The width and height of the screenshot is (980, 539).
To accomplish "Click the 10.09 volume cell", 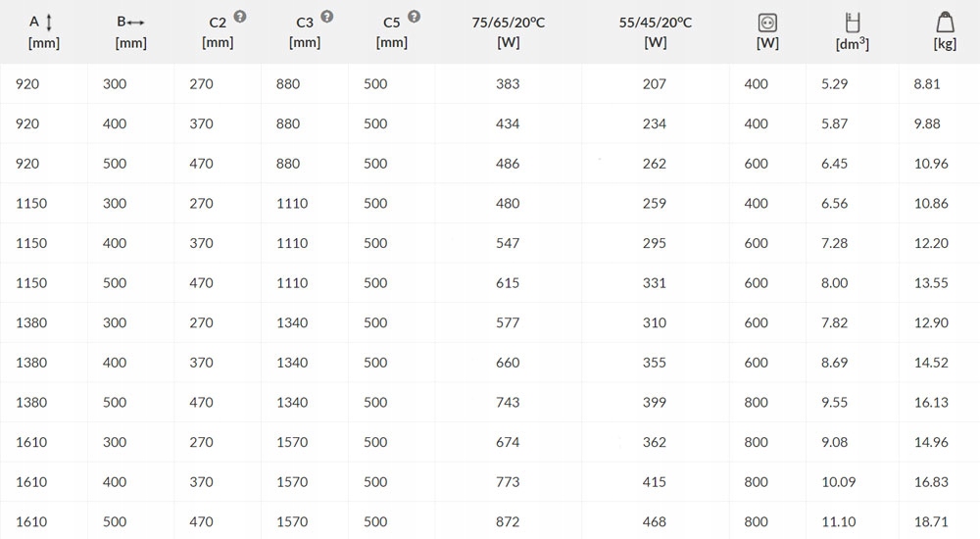I will [x=838, y=482].
